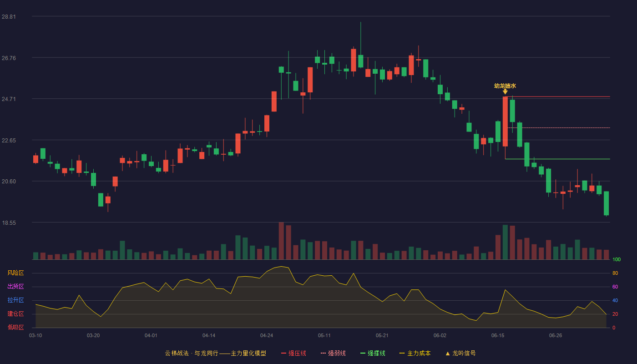The height and width of the screenshot is (364, 637).
Task: Click the dotted 强弱线 horizontal line
Action: pyautogui.click(x=559, y=128)
